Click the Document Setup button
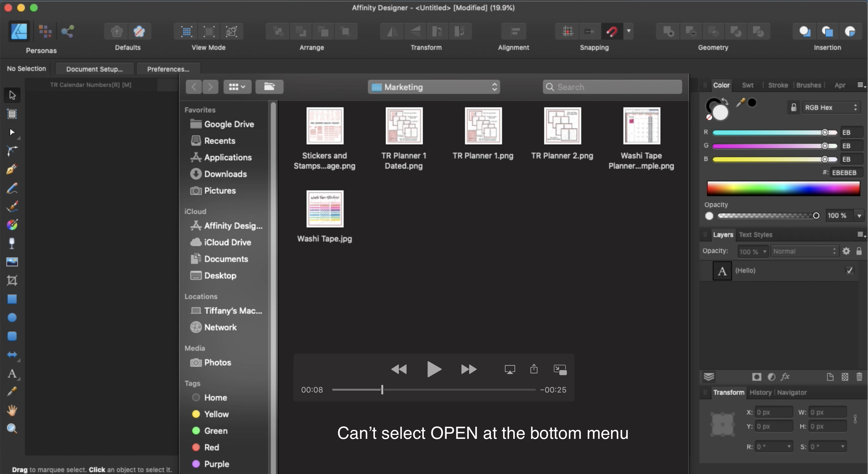The width and height of the screenshot is (868, 474). [94, 69]
